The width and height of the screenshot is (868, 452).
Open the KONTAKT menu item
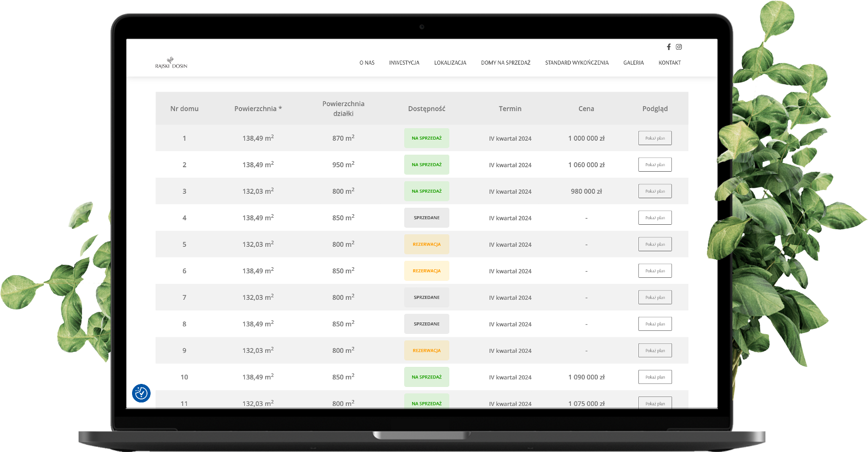click(669, 63)
